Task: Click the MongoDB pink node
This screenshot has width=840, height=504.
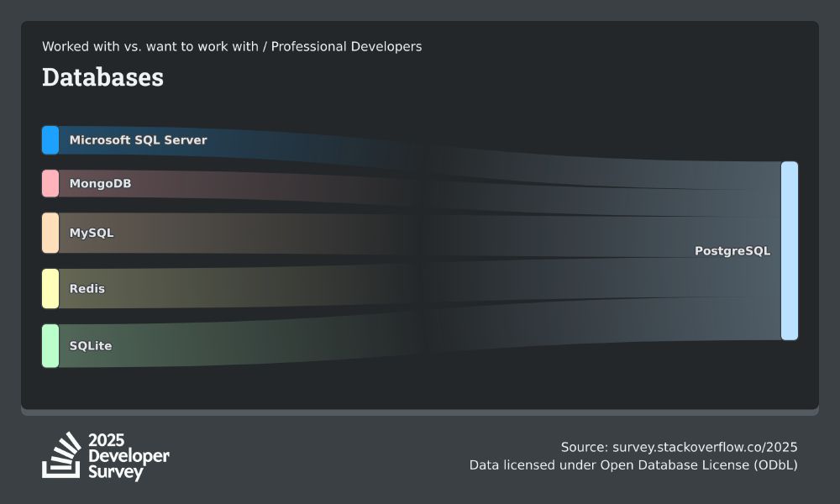Action: [50, 183]
